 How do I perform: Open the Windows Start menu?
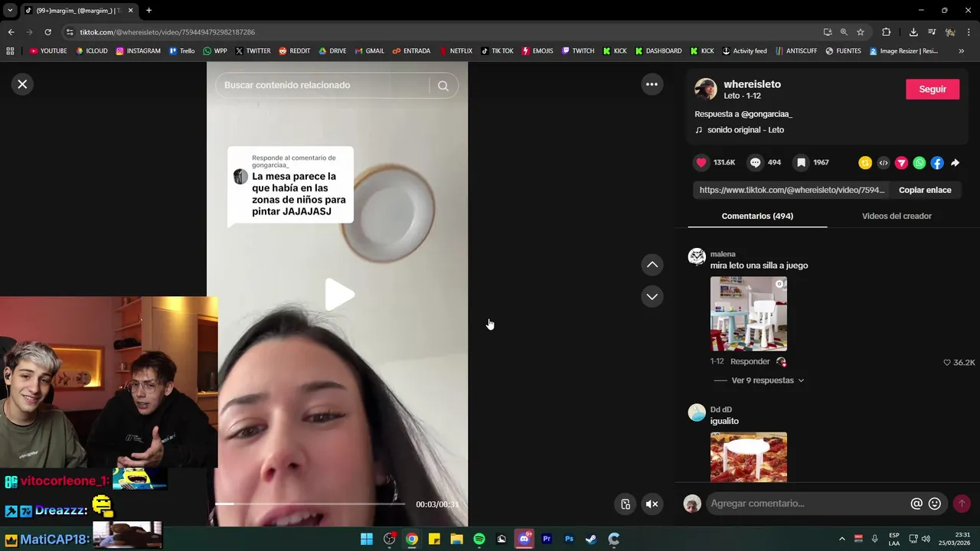(x=367, y=539)
